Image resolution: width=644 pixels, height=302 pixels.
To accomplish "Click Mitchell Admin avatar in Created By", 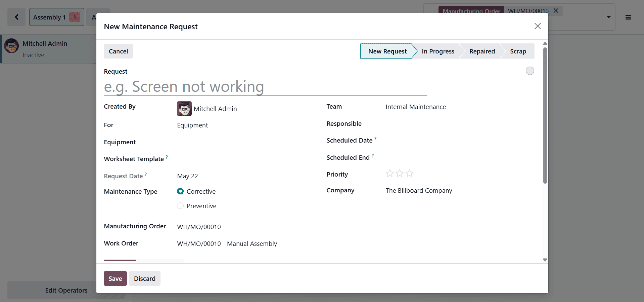I will tap(184, 109).
